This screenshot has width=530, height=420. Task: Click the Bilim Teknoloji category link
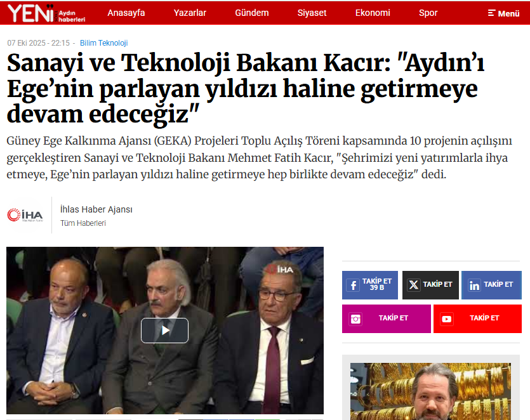[x=103, y=43]
